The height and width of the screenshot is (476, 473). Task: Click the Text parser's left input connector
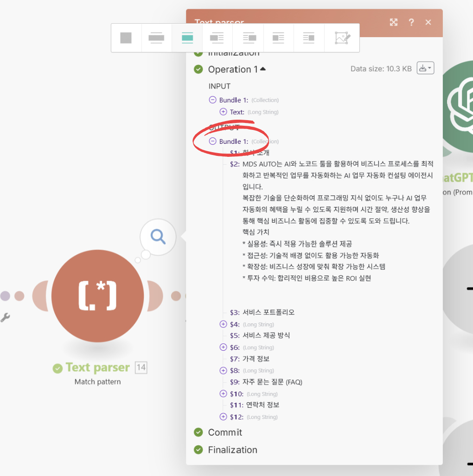40,296
